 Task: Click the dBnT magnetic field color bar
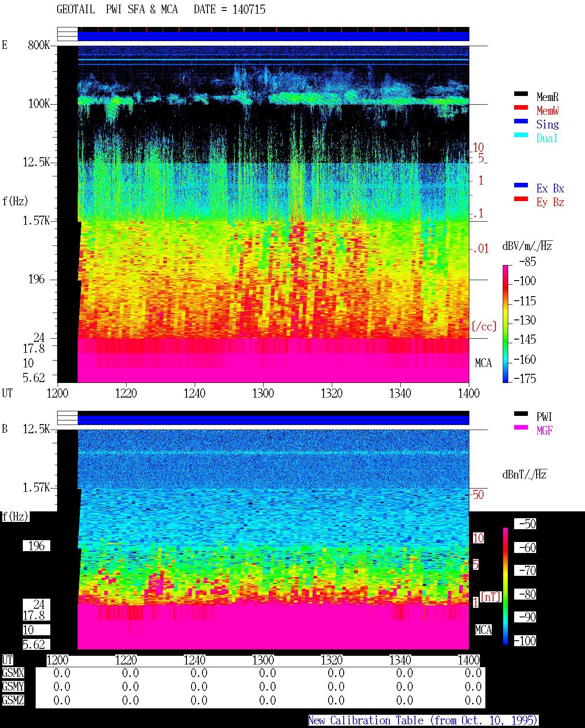pos(505,586)
